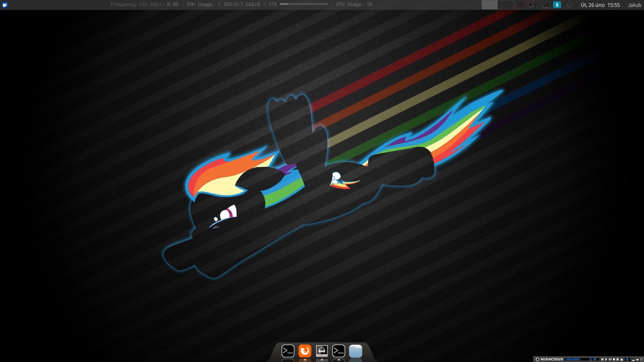Open the highlighted blue Bluetooth icon
Screen dimensions: 644x362
(557, 5)
